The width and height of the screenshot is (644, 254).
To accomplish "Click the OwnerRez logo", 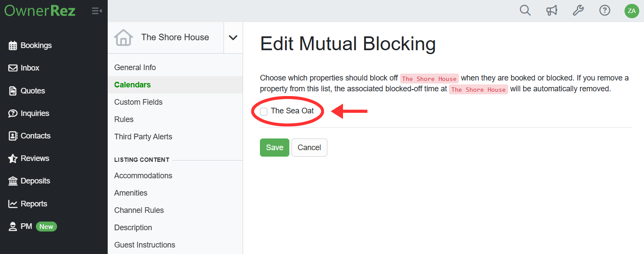I will (40, 10).
